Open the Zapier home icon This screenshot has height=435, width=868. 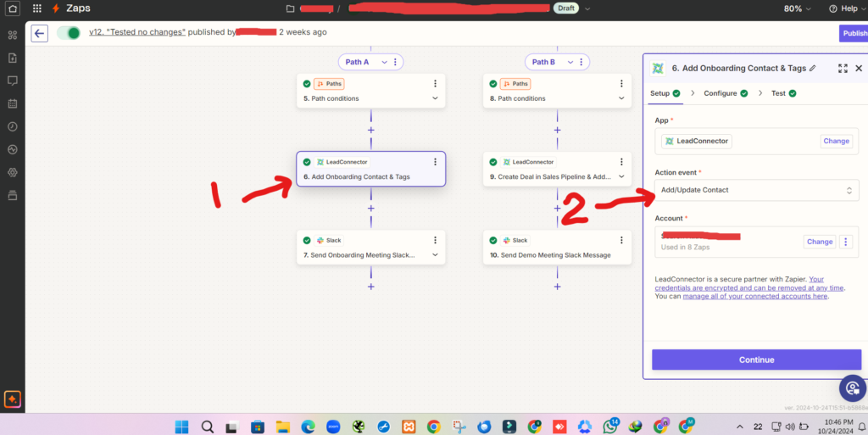pos(12,8)
